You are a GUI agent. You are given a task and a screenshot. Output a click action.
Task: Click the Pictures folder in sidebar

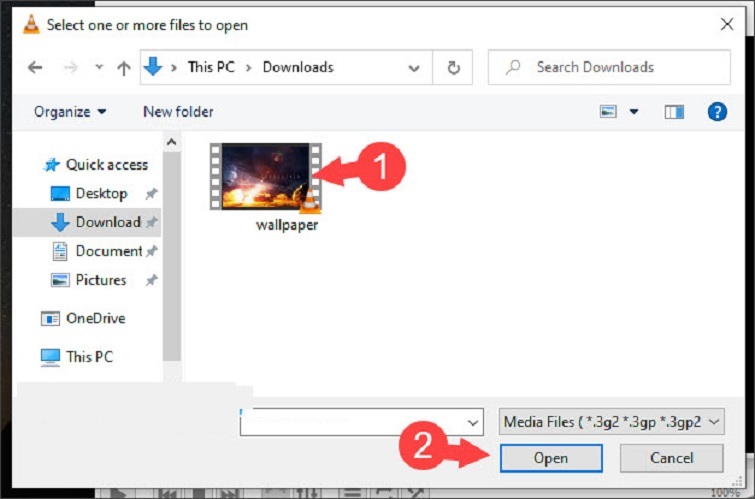point(101,280)
